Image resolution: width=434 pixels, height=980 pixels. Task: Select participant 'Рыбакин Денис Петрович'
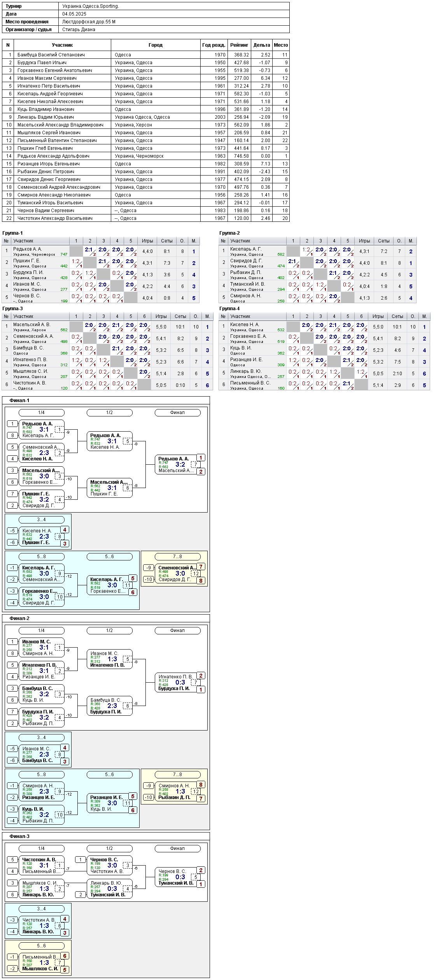pos(46,172)
